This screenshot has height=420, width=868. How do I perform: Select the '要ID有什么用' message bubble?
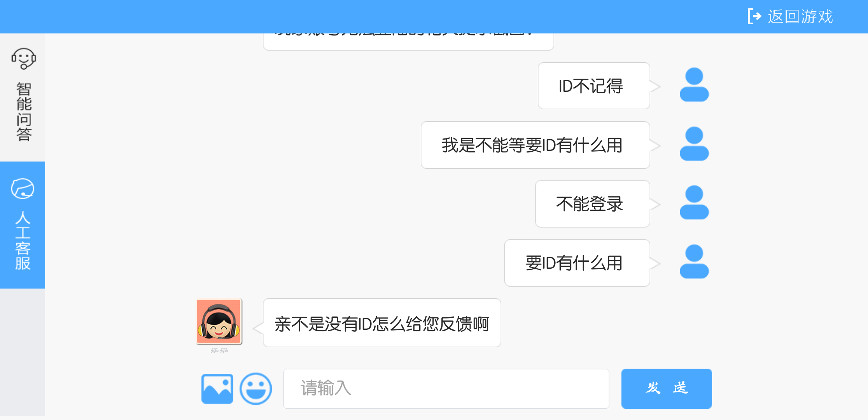577,263
